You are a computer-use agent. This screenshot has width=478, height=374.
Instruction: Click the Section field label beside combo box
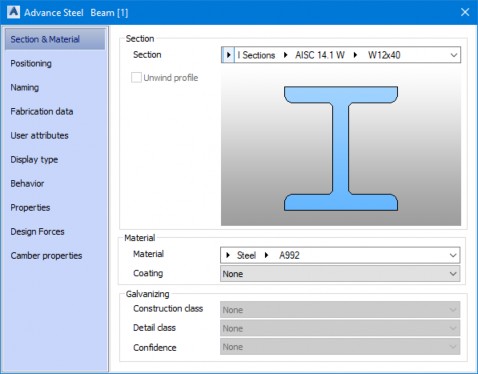(147, 55)
